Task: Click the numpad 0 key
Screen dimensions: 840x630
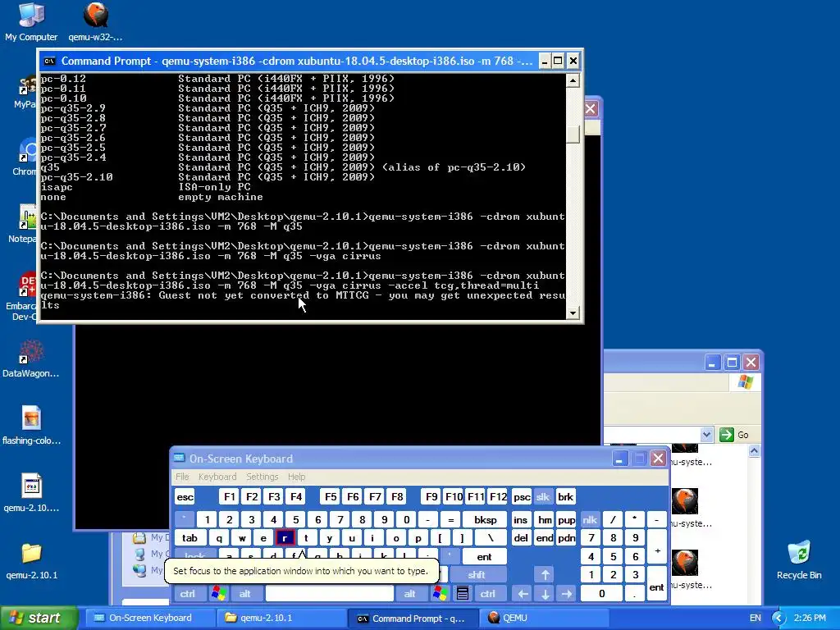Action: [x=601, y=594]
